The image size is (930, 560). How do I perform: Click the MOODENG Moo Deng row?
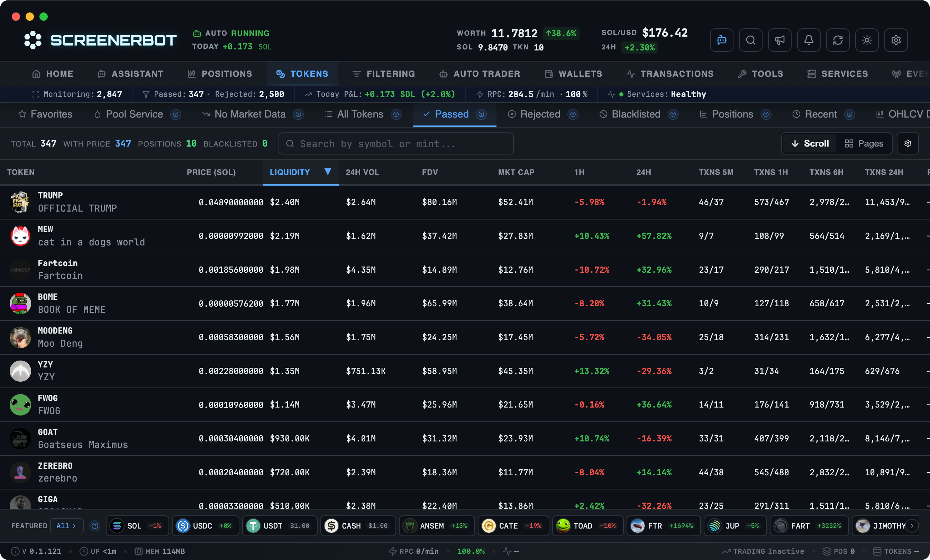pos(465,337)
